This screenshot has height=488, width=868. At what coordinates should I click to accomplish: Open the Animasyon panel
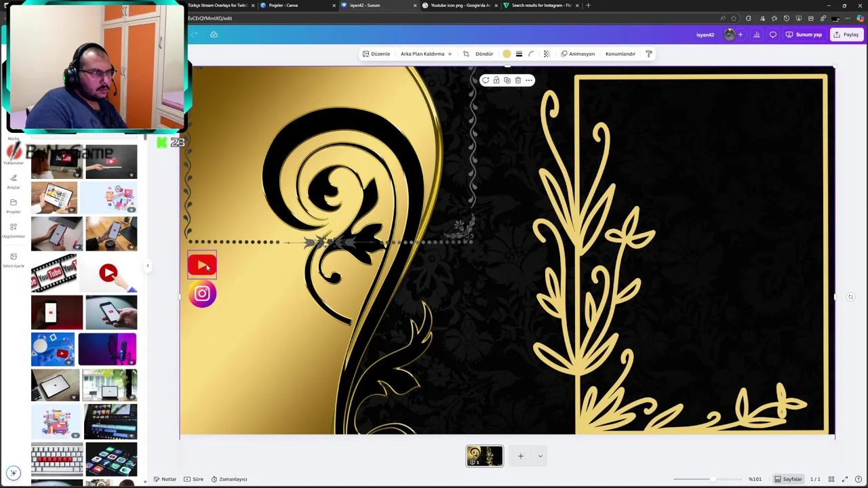point(578,54)
